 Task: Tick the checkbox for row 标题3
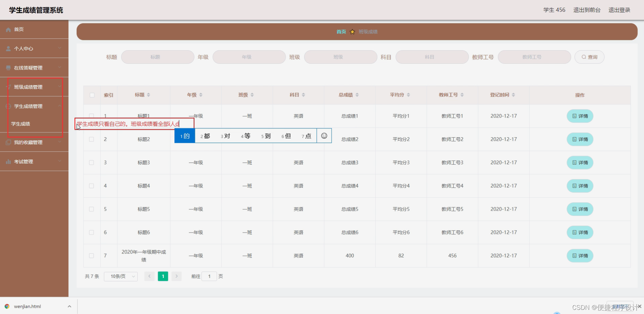click(92, 163)
